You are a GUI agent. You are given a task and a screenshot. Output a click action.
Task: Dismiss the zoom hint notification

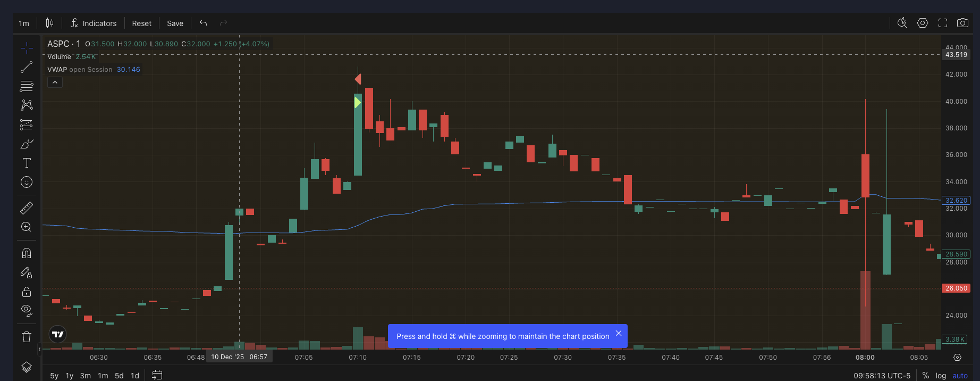(619, 334)
